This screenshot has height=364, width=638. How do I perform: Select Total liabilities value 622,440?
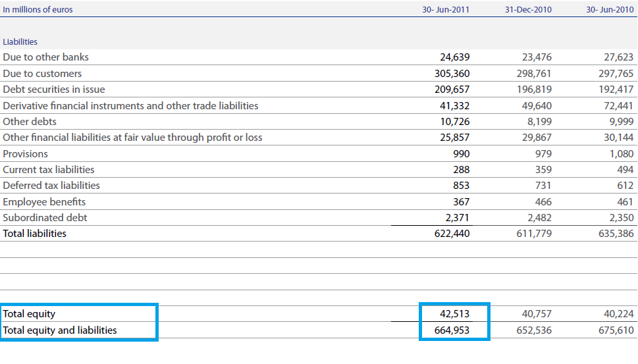point(452,234)
